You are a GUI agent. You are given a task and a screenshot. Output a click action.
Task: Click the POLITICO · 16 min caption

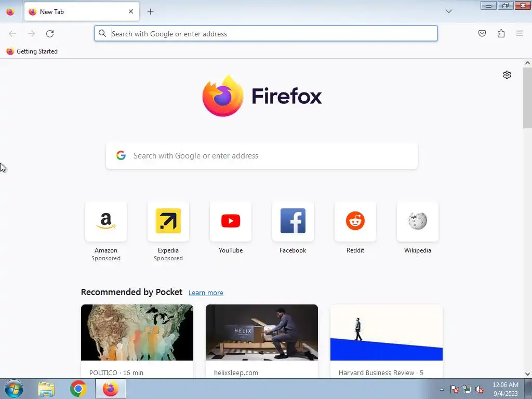(116, 373)
